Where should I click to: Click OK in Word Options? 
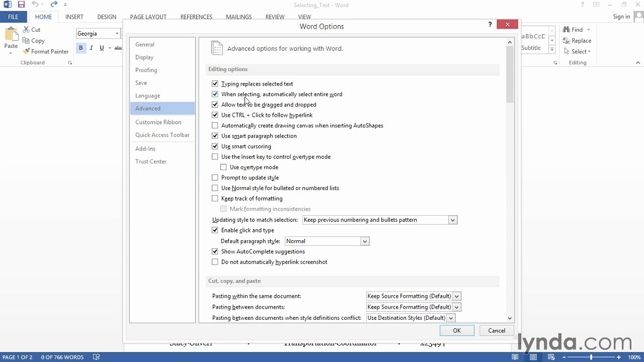[457, 330]
